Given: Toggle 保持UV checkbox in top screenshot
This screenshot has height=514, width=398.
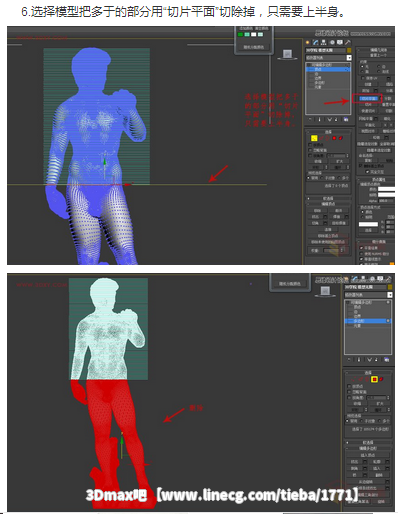Looking at the screenshot, I should tap(363, 78).
